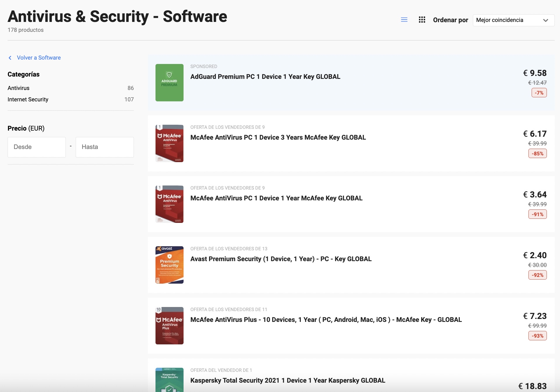Click the -93% discount badge
560x392 pixels.
click(537, 336)
